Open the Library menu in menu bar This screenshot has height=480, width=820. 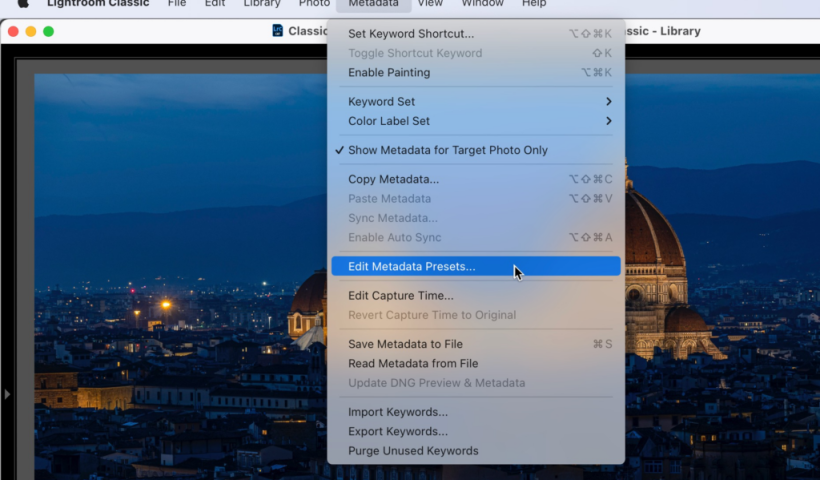click(262, 4)
